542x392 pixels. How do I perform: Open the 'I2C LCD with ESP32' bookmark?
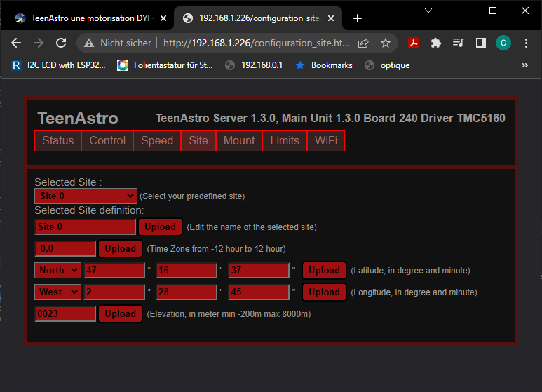pyautogui.click(x=58, y=65)
